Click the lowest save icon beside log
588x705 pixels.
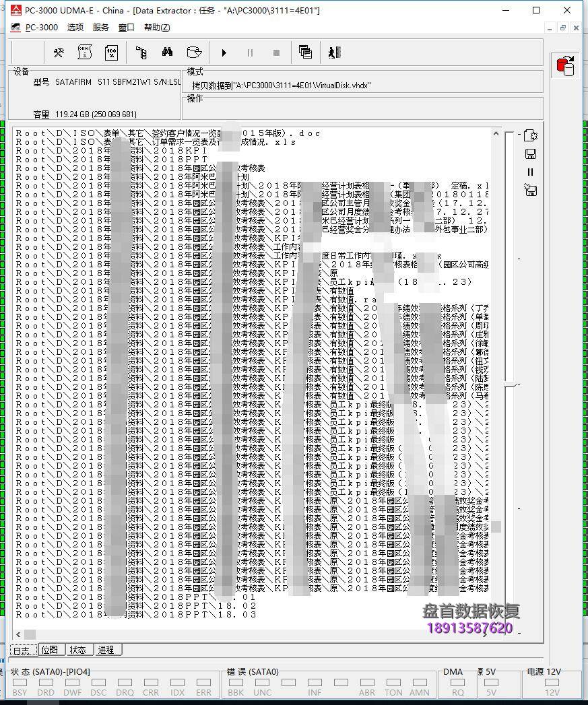click(x=531, y=190)
